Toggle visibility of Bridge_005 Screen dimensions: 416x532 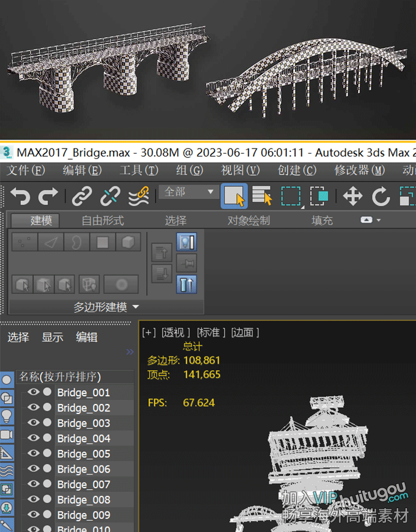(x=33, y=453)
